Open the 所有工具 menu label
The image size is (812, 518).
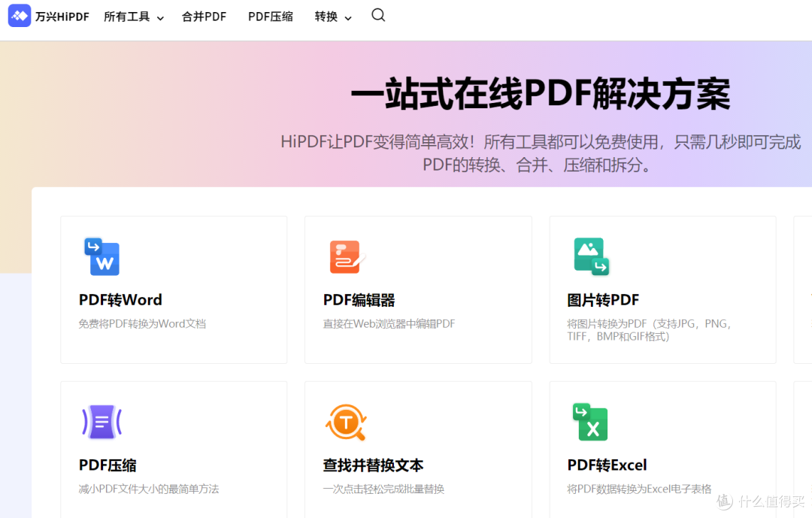tap(127, 17)
